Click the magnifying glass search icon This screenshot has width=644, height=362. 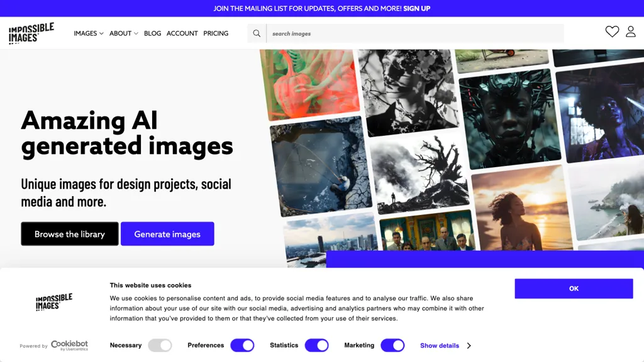257,33
